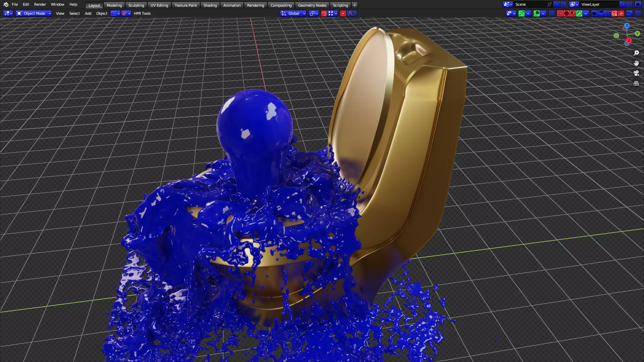Click the Y axis on navigation gizmo
Viewport: 644px width, 362px height.
click(x=637, y=34)
